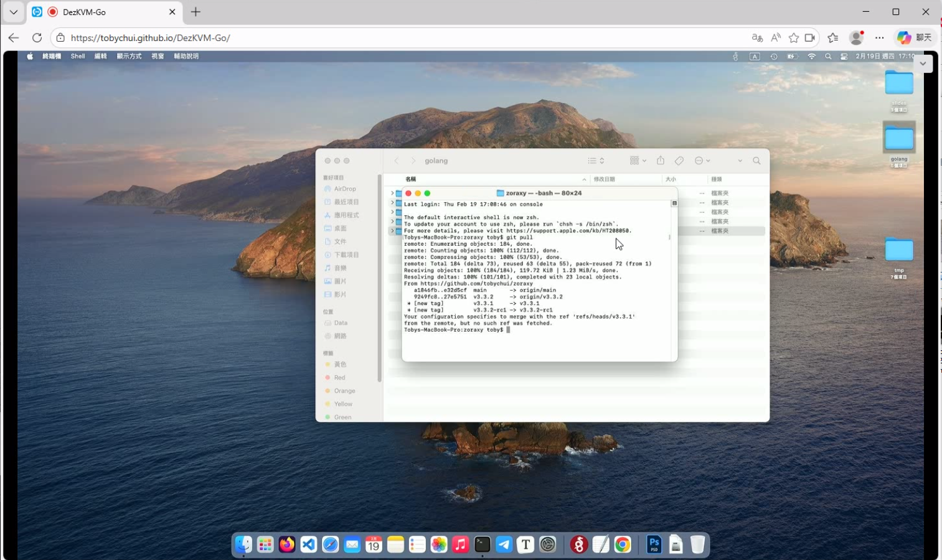Open System Preferences from the Dock
Screen dimensions: 942x560
548,545
